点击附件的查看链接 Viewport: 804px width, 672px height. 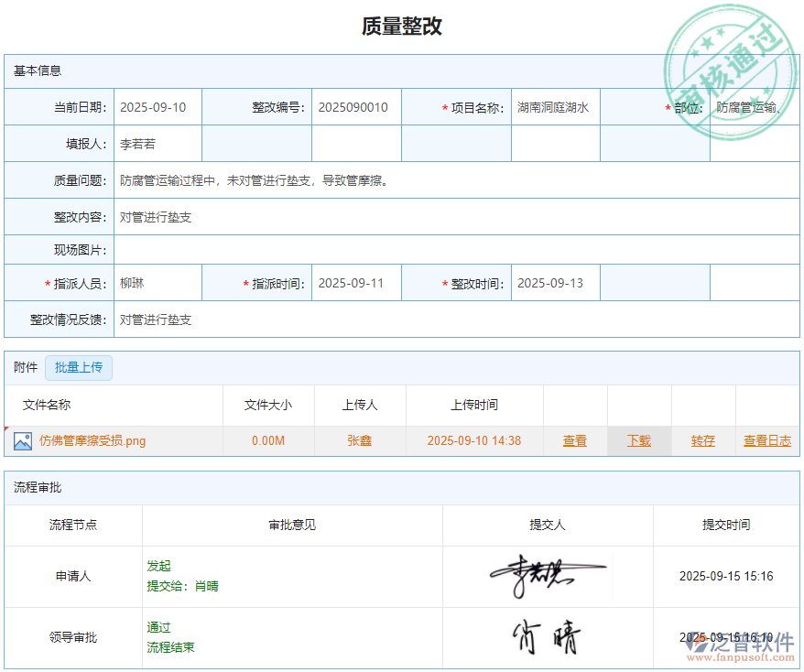575,440
